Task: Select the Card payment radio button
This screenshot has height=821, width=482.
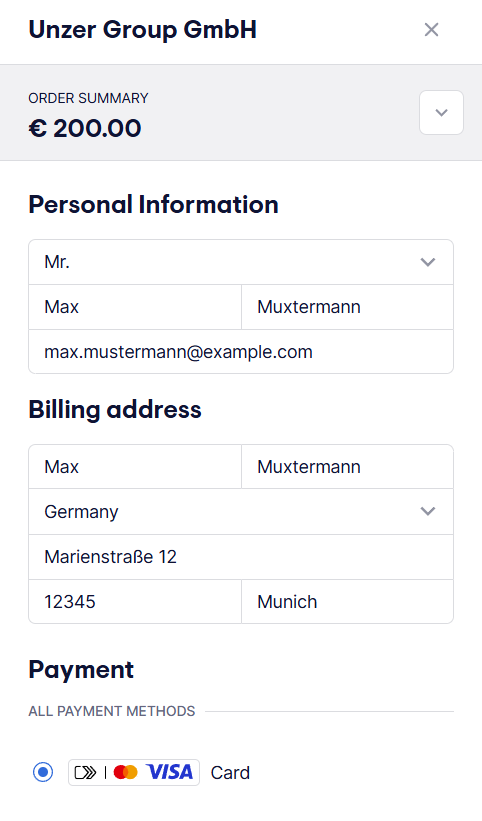Action: [43, 772]
